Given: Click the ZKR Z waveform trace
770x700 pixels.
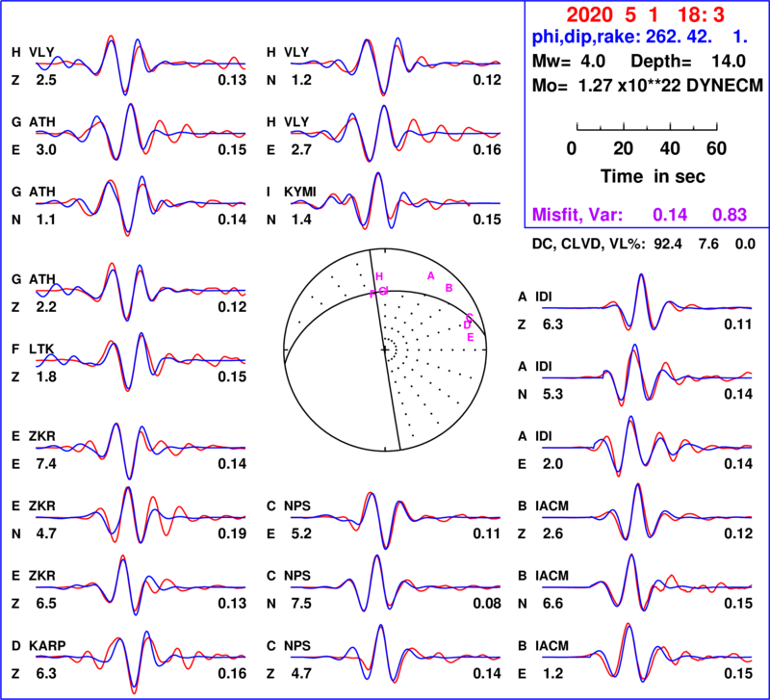Looking at the screenshot, I should point(141,585).
